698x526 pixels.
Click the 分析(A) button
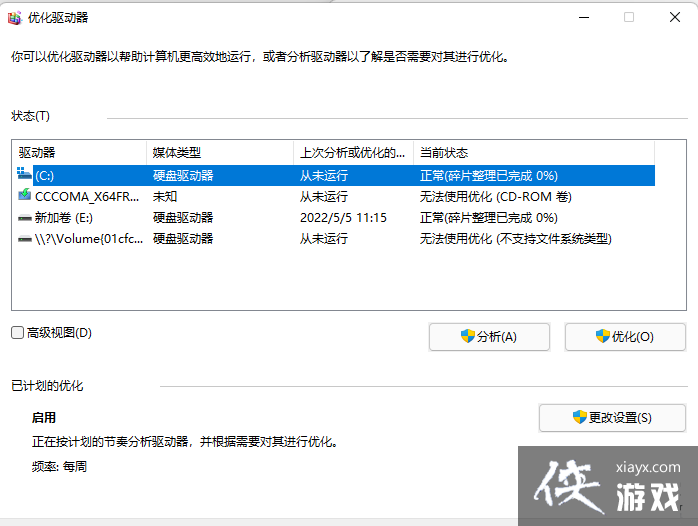pos(489,337)
